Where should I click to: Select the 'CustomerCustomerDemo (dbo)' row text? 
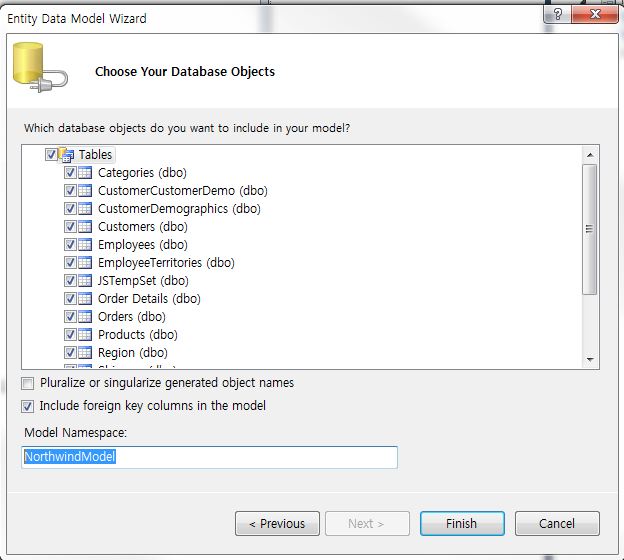(183, 191)
